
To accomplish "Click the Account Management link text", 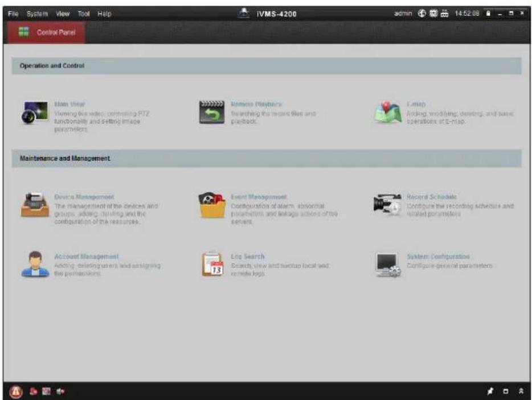I will (87, 257).
